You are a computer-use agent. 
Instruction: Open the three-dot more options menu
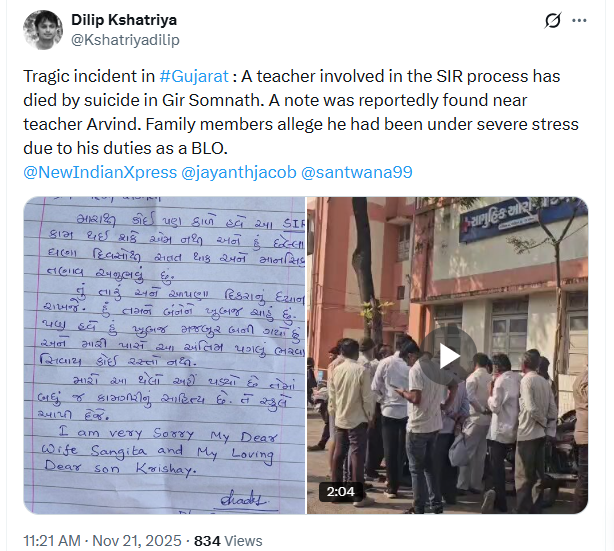click(579, 20)
